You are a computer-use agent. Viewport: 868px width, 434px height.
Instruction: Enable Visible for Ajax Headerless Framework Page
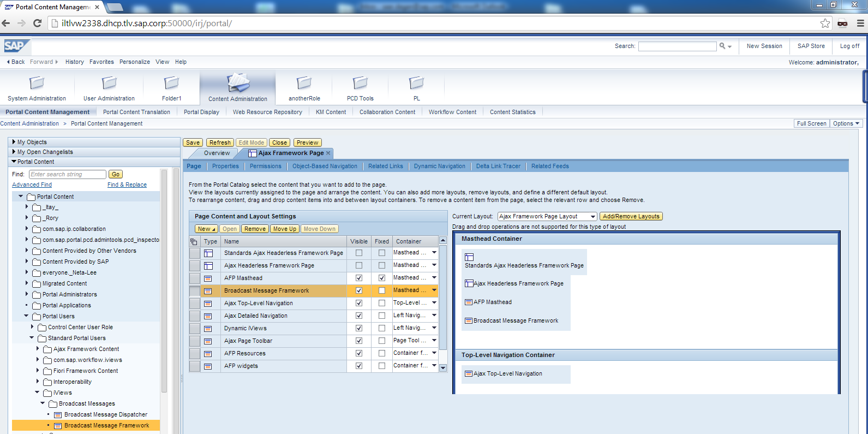[359, 265]
